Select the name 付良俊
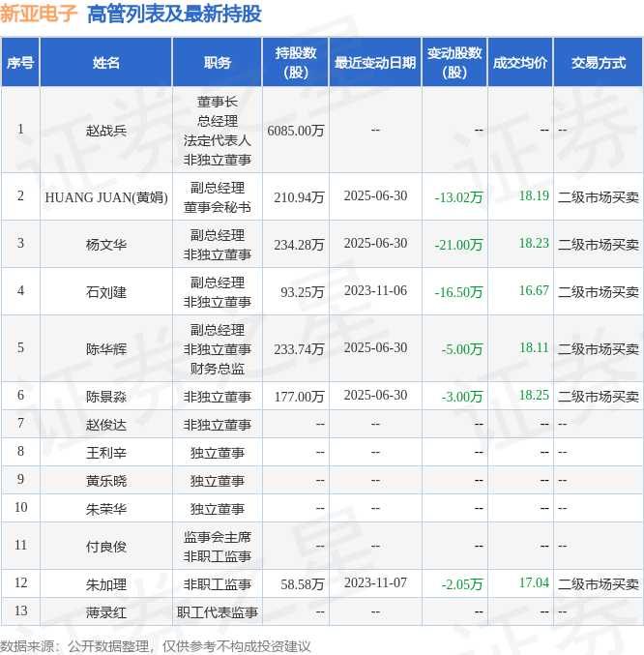The width and height of the screenshot is (644, 655). [106, 547]
